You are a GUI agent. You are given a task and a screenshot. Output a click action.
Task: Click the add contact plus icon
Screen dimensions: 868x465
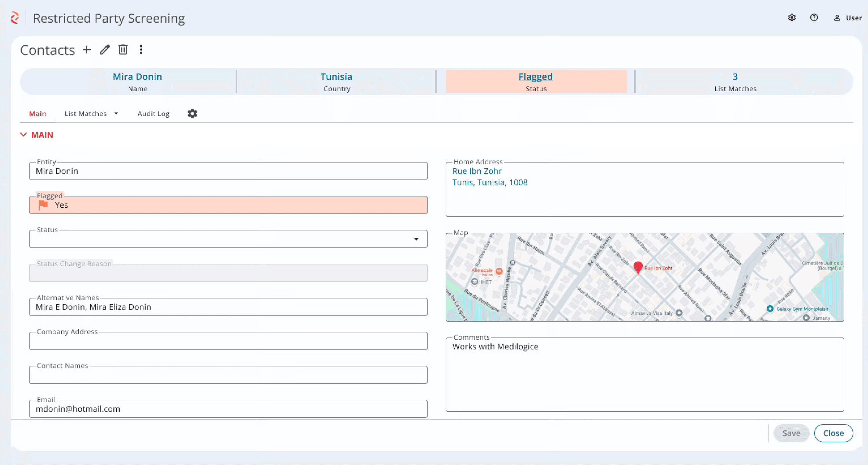[87, 50]
